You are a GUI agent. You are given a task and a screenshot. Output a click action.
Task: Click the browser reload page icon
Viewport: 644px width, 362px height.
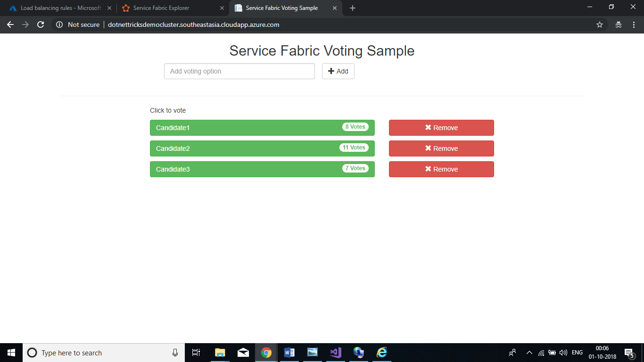pyautogui.click(x=41, y=25)
